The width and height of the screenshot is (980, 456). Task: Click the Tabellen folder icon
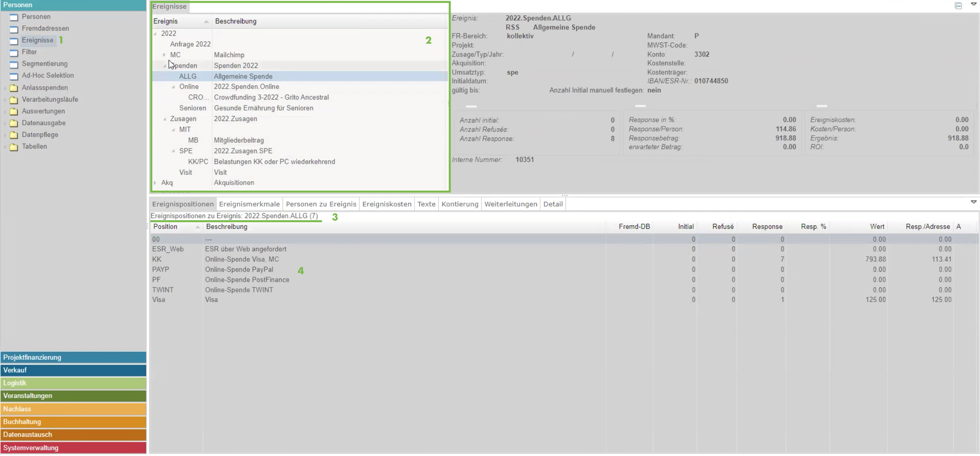(14, 147)
